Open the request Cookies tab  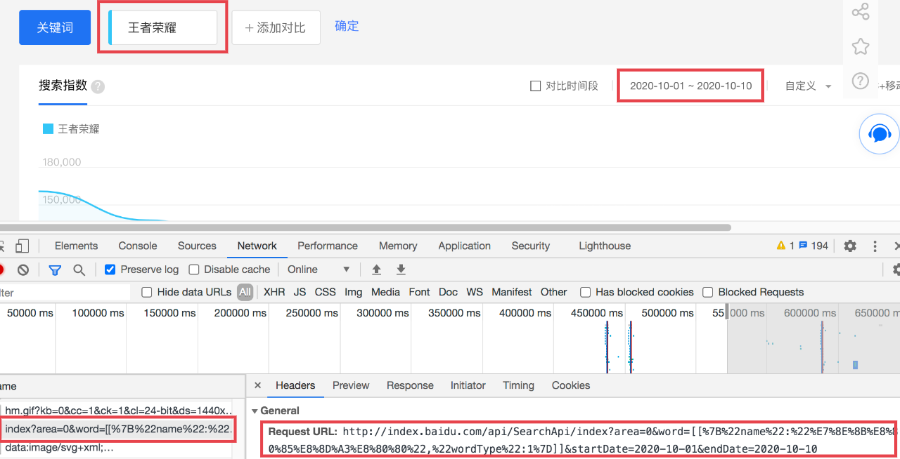571,385
